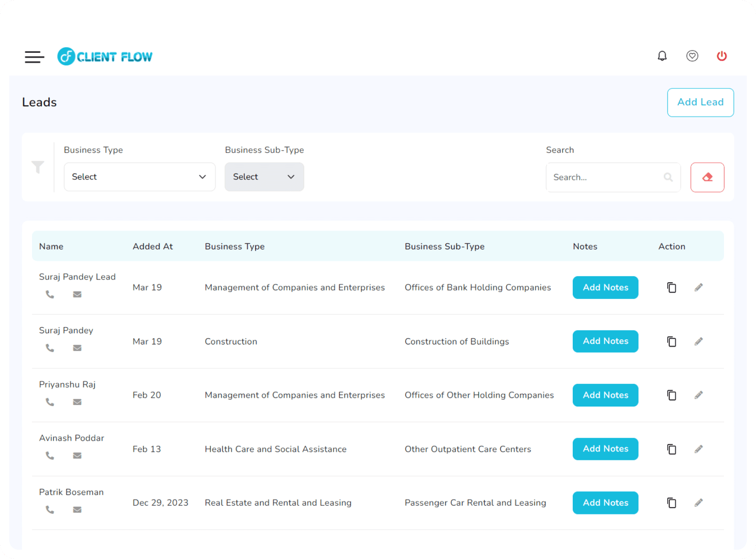Expand the Business Type dropdown
The height and width of the screenshot is (559, 756).
click(x=139, y=177)
